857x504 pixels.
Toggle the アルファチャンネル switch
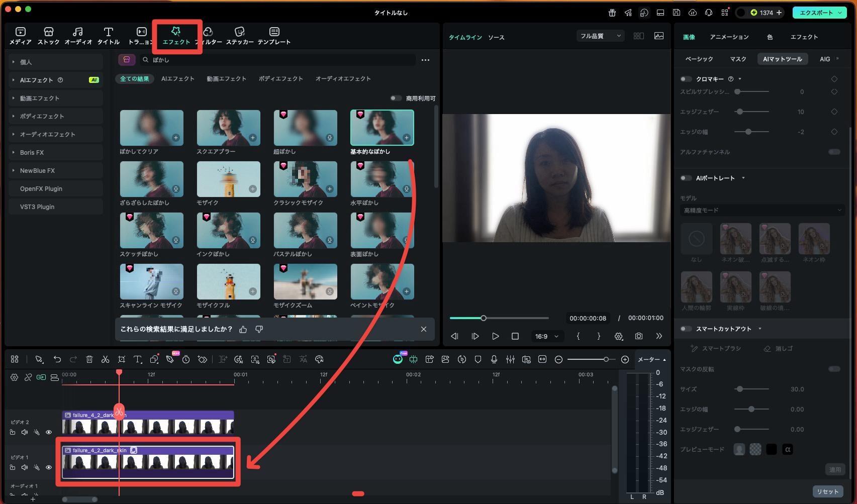[834, 152]
